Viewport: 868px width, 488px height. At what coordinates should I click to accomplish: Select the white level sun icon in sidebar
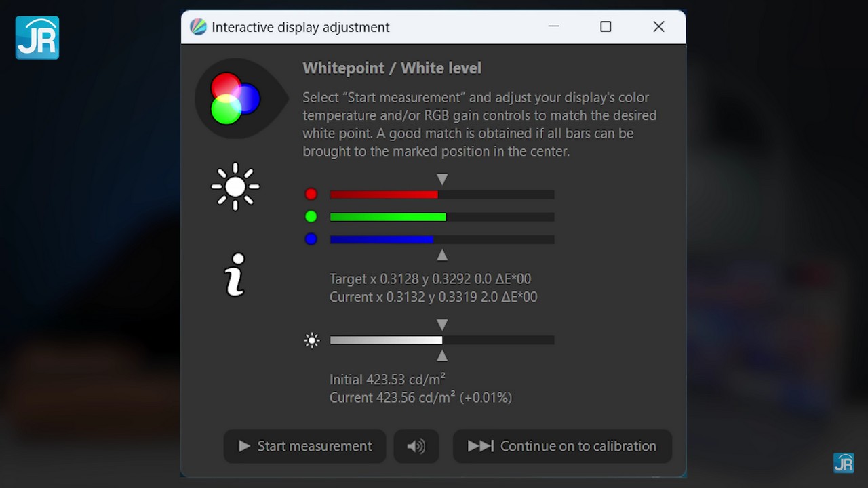click(x=235, y=186)
